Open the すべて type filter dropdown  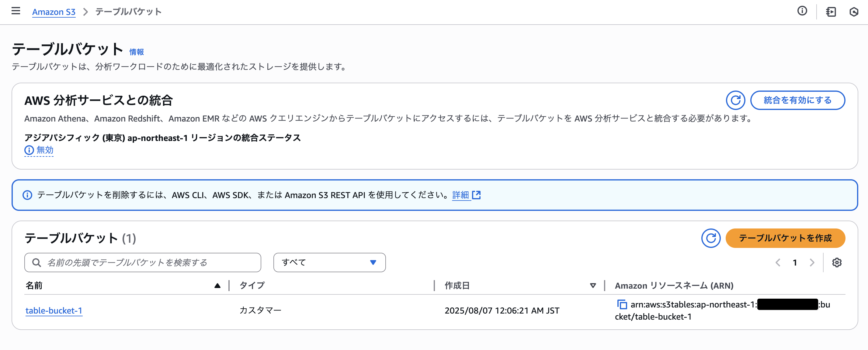(329, 262)
